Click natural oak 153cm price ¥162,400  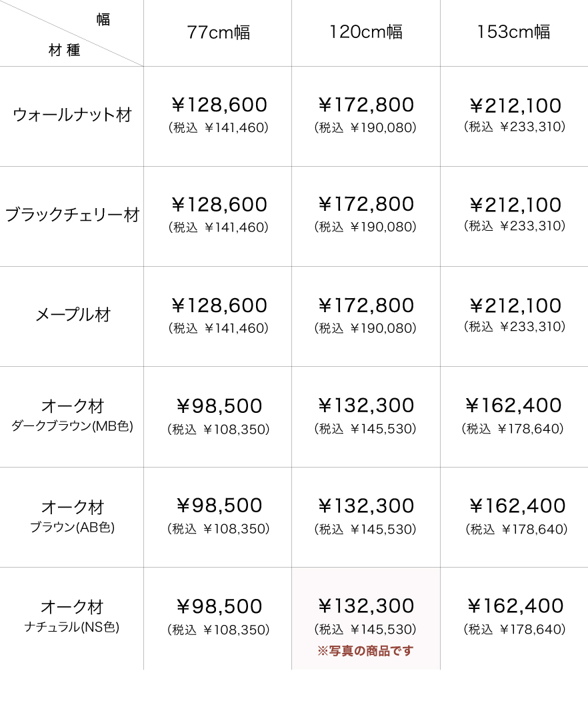[x=515, y=606]
